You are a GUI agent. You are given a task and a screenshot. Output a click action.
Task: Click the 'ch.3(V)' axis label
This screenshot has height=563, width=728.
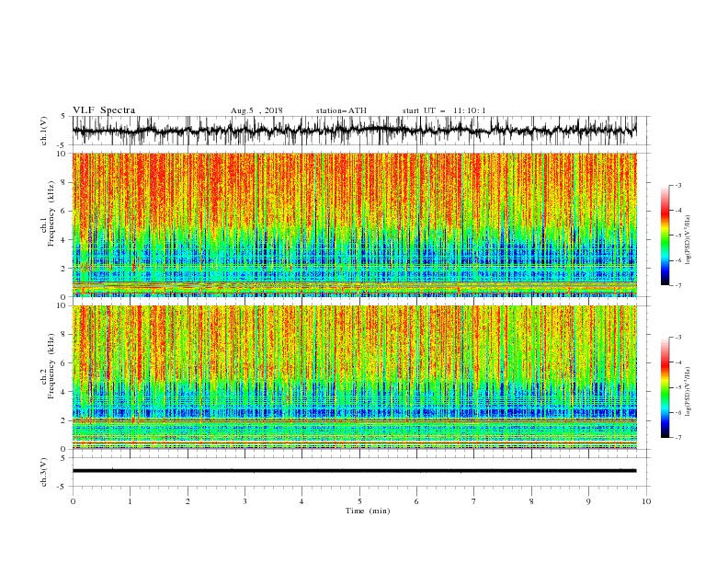(44, 472)
